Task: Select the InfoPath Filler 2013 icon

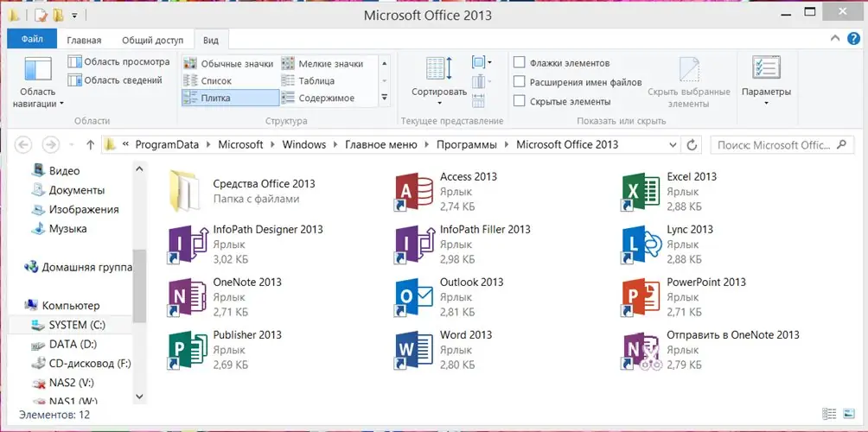Action: [x=414, y=245]
